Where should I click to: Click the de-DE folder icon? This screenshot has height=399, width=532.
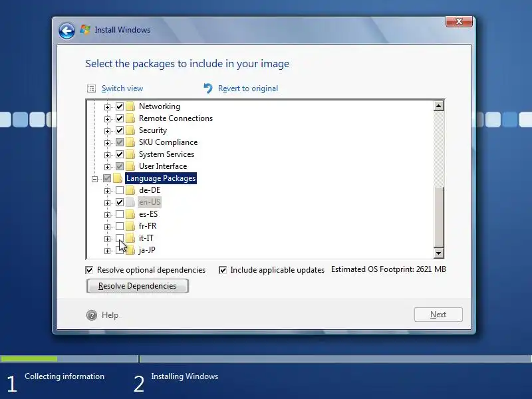pyautogui.click(x=130, y=190)
